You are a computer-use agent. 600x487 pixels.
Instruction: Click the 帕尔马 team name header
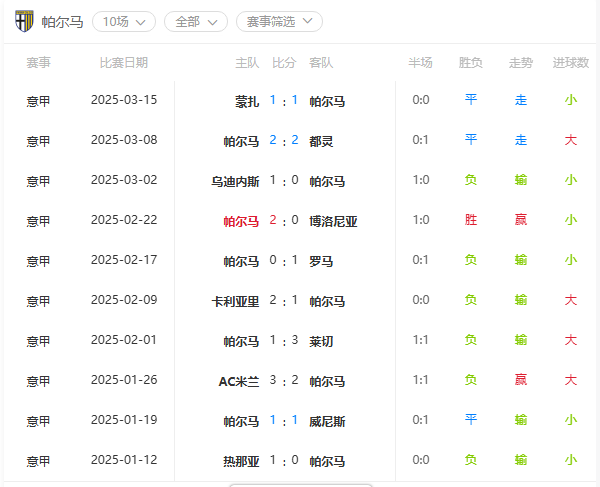[62, 22]
